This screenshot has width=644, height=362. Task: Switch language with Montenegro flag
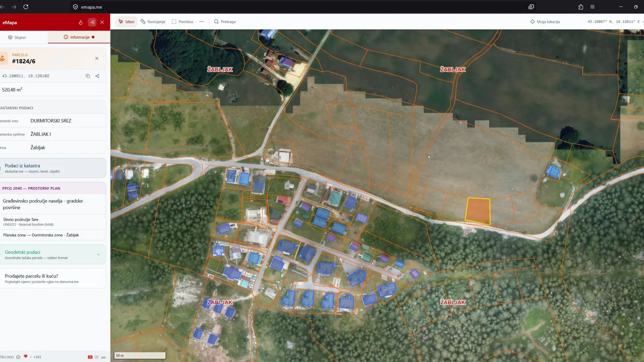[x=90, y=357]
